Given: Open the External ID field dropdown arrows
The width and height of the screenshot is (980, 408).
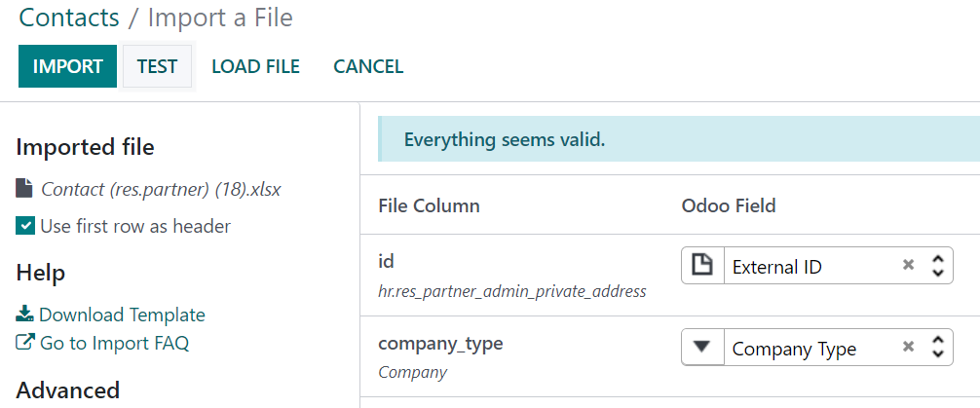Looking at the screenshot, I should [x=937, y=266].
